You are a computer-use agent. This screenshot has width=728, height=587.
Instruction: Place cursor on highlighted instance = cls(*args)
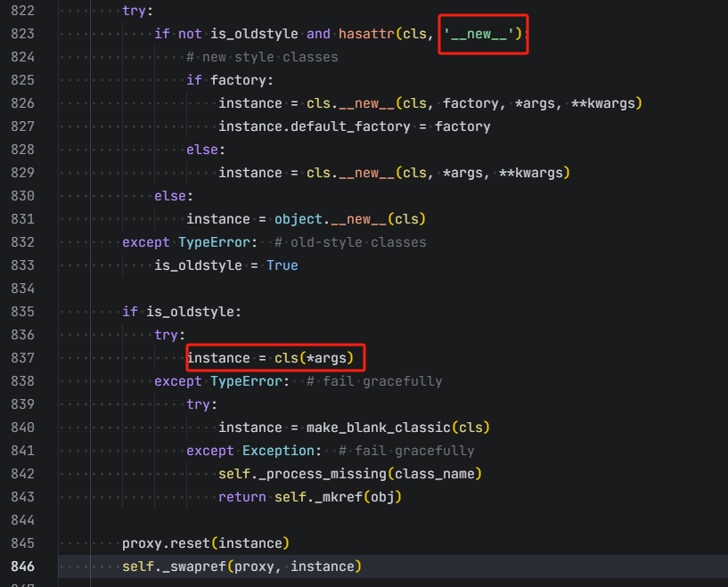tap(275, 358)
